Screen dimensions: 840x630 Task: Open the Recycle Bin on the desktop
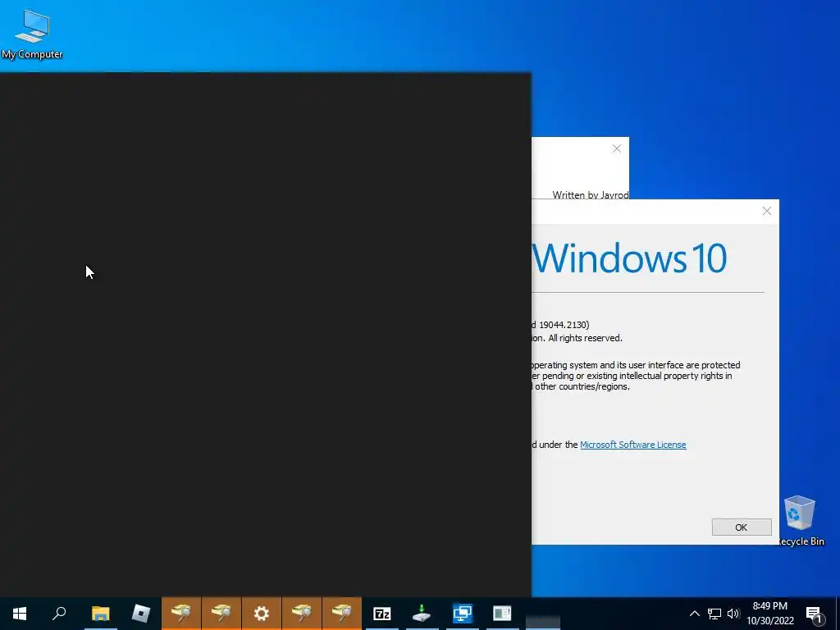[x=799, y=520]
